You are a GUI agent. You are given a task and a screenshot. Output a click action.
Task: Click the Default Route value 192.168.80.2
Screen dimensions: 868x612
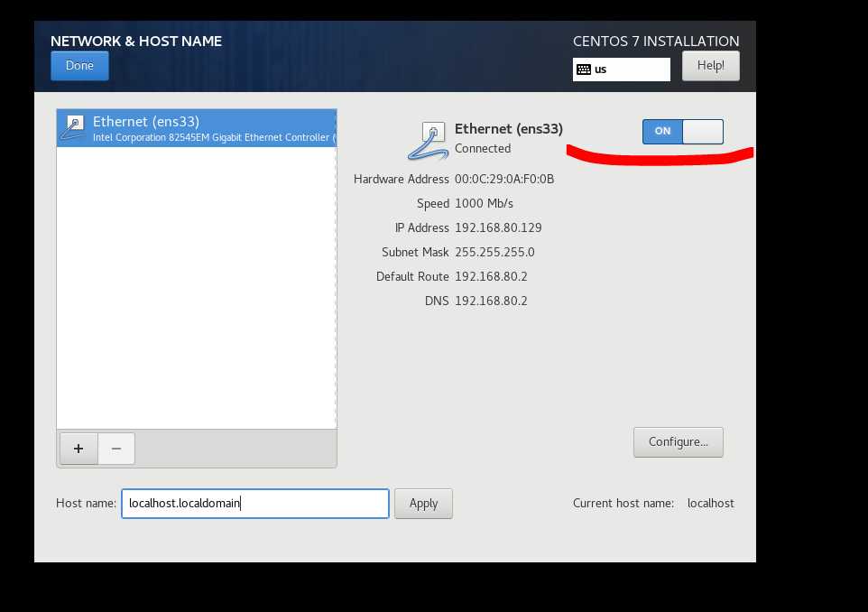pyautogui.click(x=491, y=276)
